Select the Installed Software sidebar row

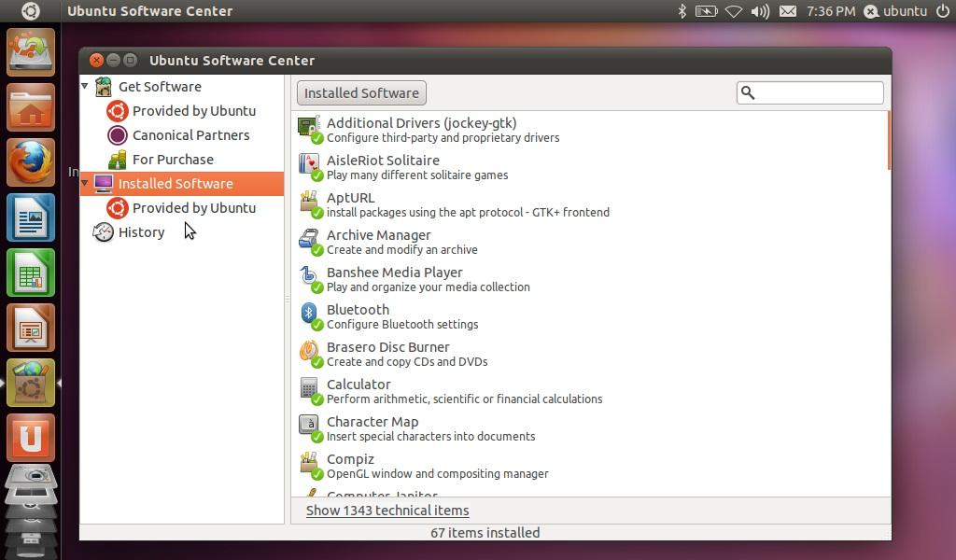pos(182,184)
